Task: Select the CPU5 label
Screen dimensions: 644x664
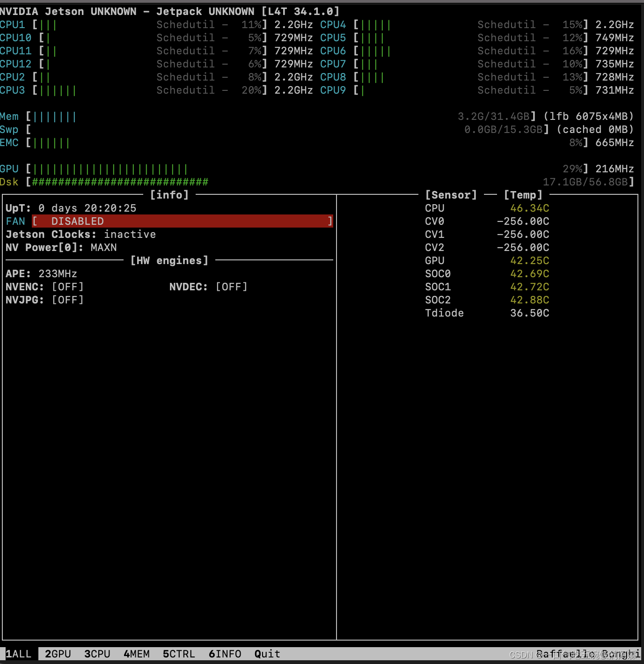Action: [x=333, y=37]
